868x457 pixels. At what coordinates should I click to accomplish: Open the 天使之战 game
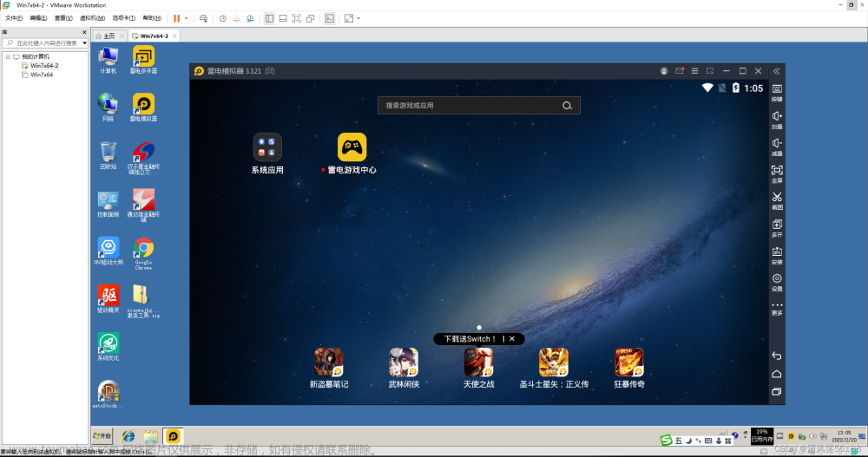pyautogui.click(x=478, y=368)
